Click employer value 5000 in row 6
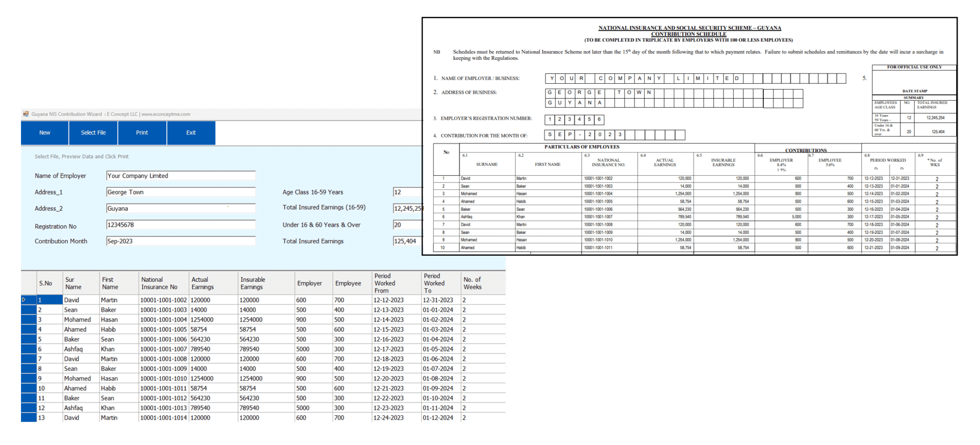980x445 pixels. click(313, 349)
